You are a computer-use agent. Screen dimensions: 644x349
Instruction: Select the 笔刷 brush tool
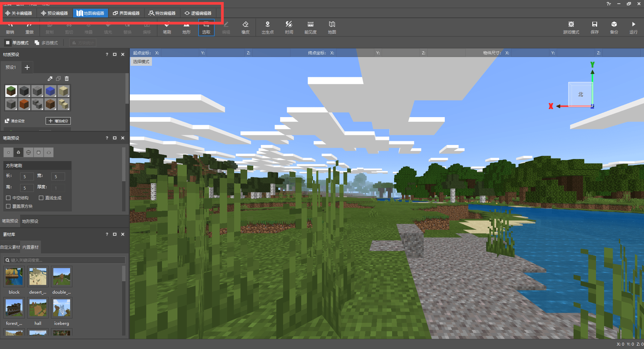(167, 28)
